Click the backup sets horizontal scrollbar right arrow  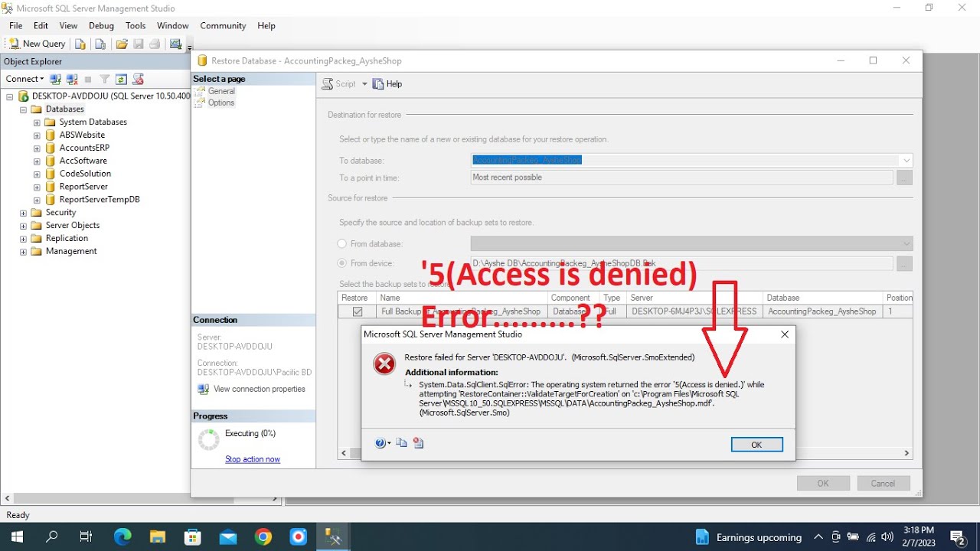pyautogui.click(x=906, y=453)
